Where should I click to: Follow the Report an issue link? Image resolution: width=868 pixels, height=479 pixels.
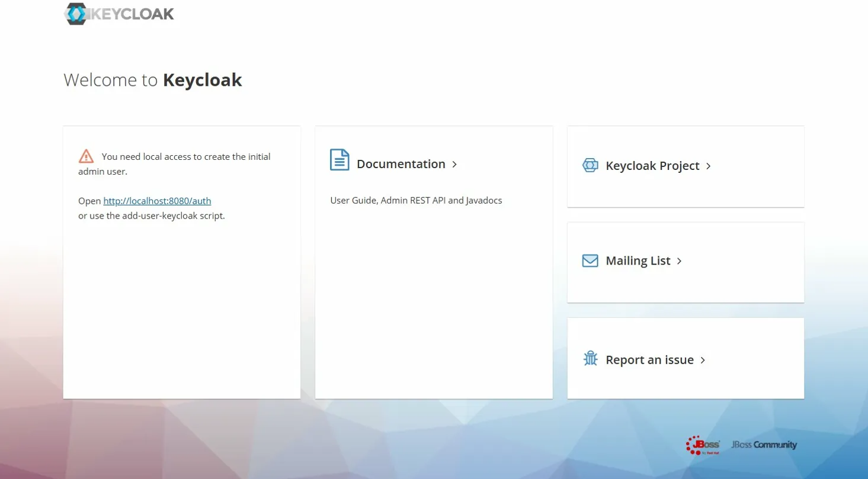(x=649, y=360)
